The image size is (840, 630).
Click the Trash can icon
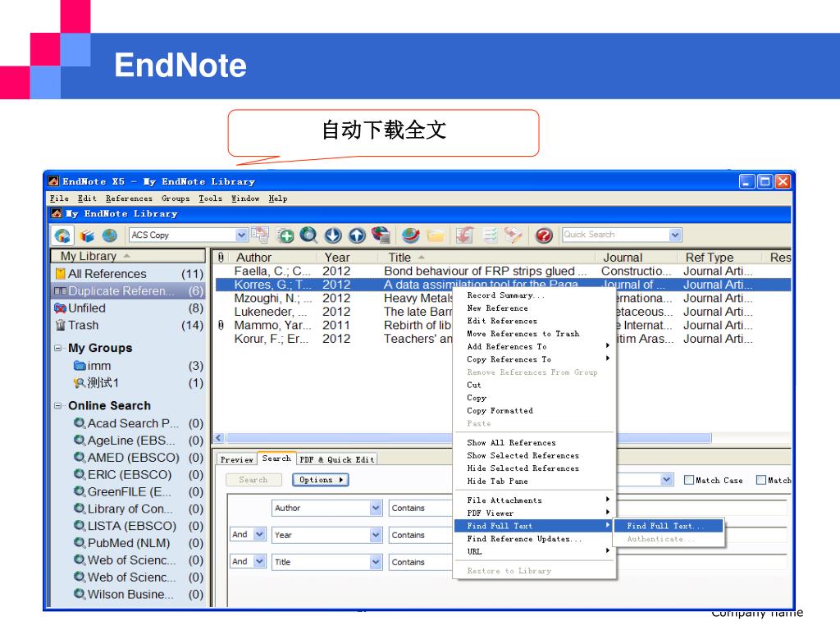[x=60, y=325]
